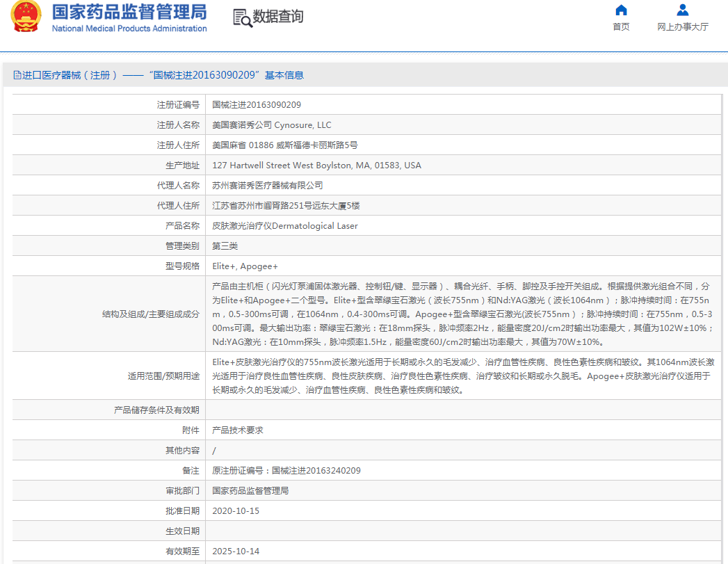This screenshot has width=728, height=564.
Task: Click the national emblem logo
Action: (26, 16)
